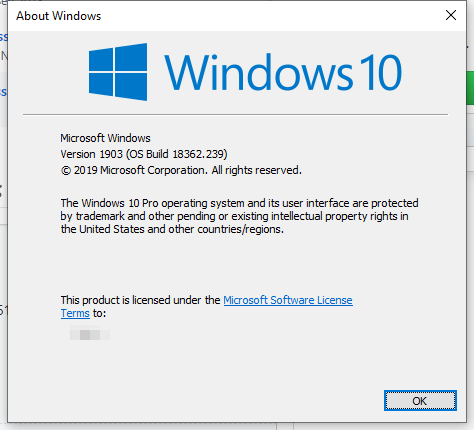Click the 'Windows 10' wordmark
474x430 pixels.
[x=283, y=72]
